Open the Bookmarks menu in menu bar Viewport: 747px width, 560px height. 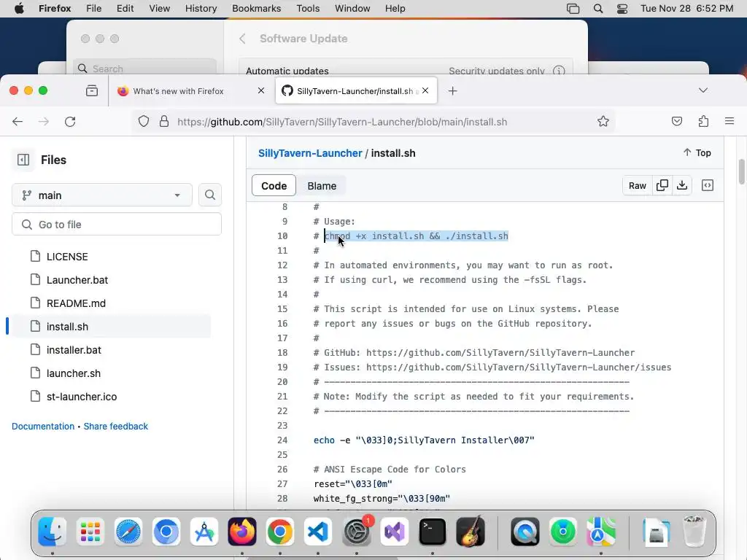(256, 9)
